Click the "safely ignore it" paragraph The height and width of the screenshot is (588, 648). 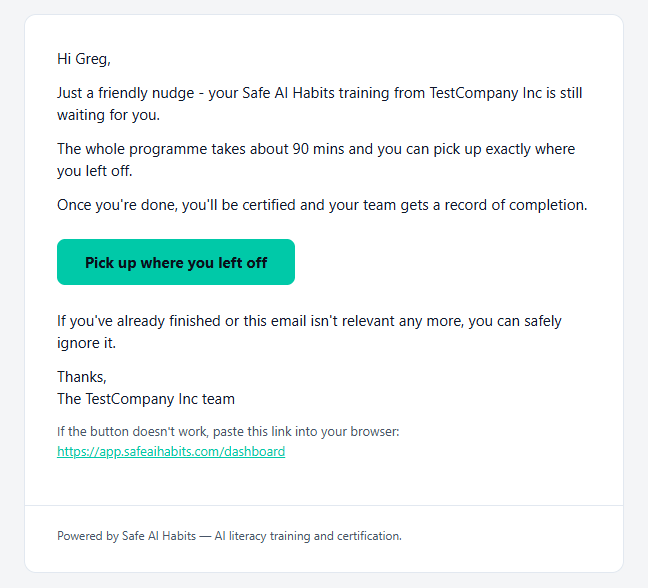(x=309, y=332)
